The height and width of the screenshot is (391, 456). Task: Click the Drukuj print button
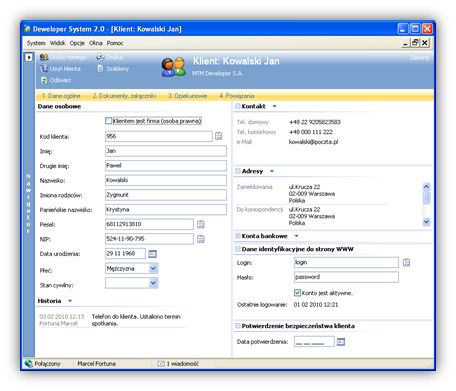pyautogui.click(x=110, y=57)
